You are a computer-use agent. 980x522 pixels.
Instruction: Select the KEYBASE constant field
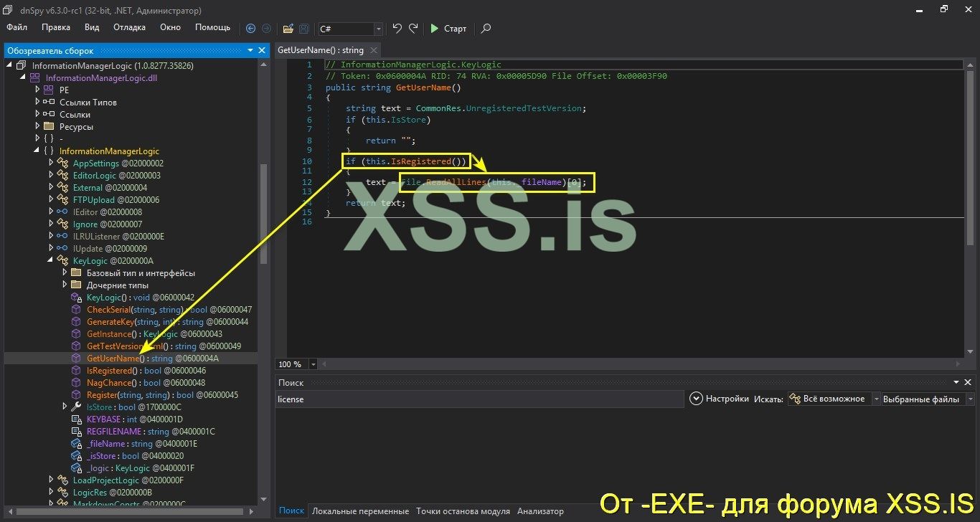point(134,419)
